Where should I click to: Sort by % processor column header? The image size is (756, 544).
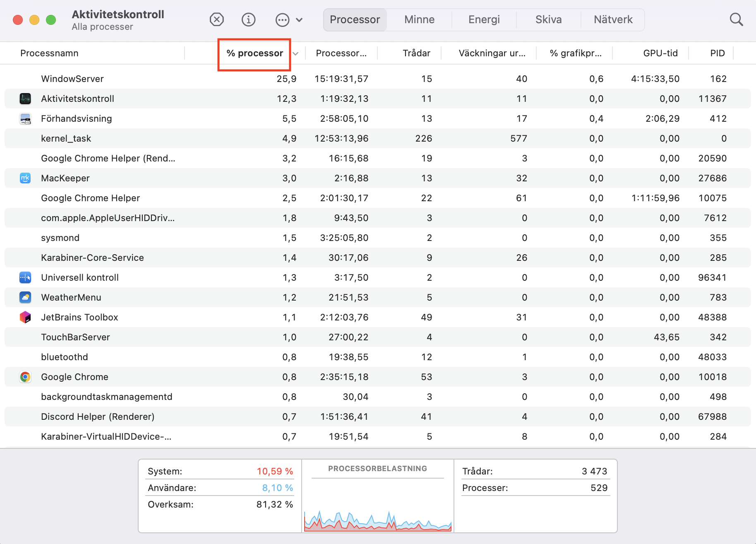[254, 53]
